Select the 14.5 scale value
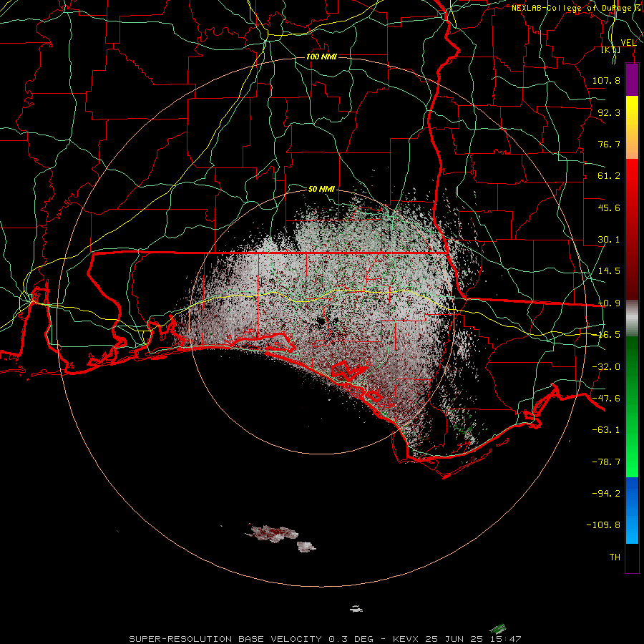644x644 pixels. pyautogui.click(x=609, y=271)
